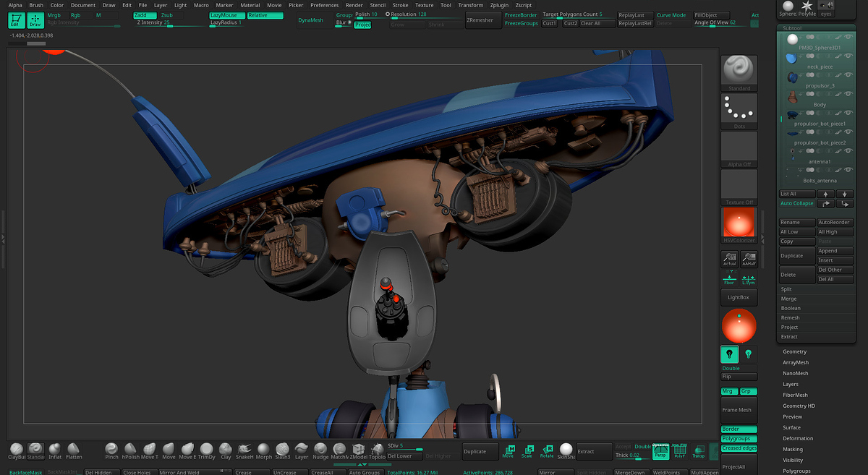Activate the Scale gizmo button
Screen dimensions: 868x475
(x=527, y=451)
